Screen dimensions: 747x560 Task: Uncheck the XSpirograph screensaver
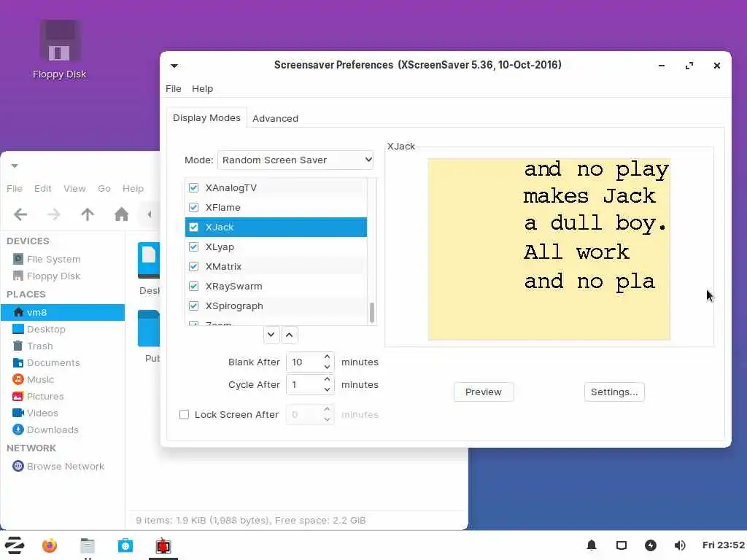pos(193,306)
